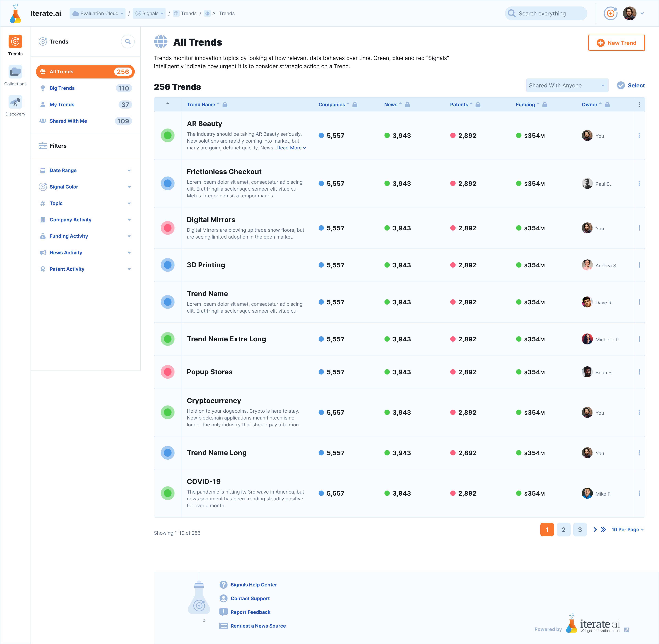Screen dimensions: 659x644
Task: Sort by Funding column arrow
Action: pos(538,104)
